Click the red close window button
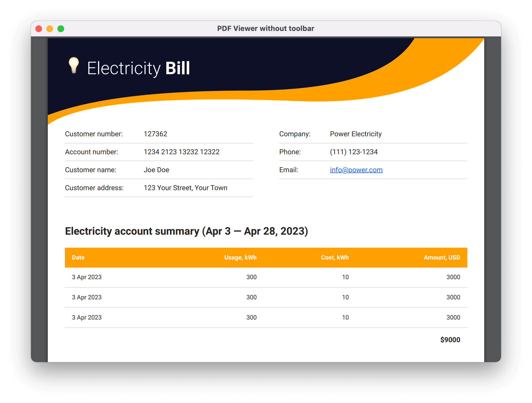This screenshot has height=403, width=532. (39, 29)
